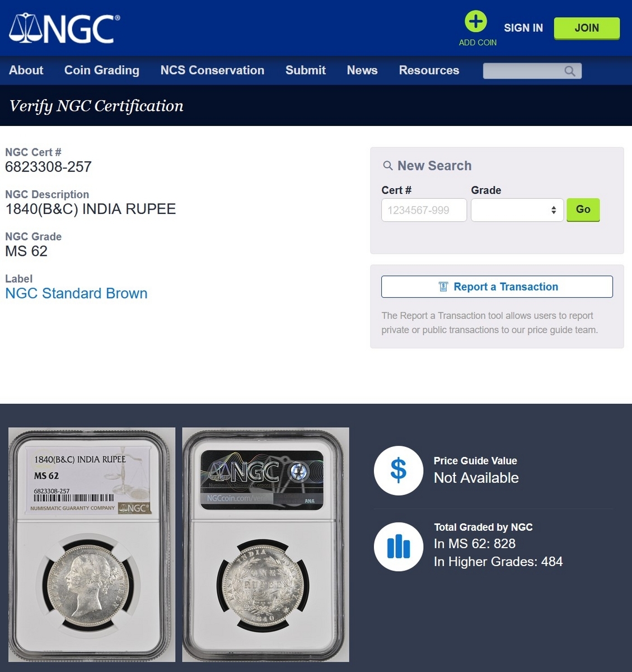Click the magnifier icon beside New Search
This screenshot has width=632, height=672.
click(387, 166)
